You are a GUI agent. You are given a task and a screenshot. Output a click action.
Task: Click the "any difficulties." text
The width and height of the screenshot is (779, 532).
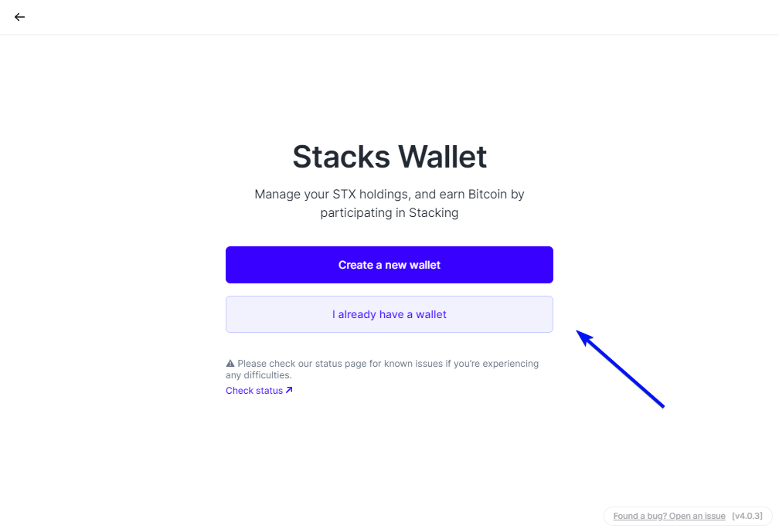[x=259, y=375]
